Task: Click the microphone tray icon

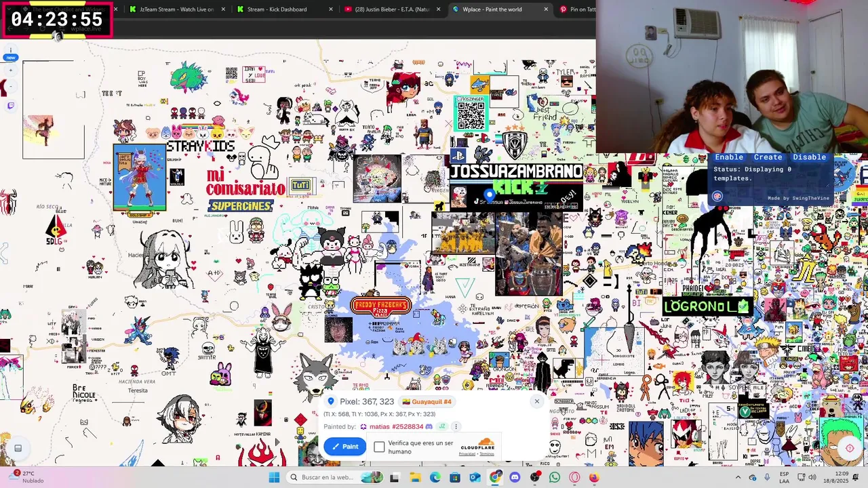Action: coord(768,477)
